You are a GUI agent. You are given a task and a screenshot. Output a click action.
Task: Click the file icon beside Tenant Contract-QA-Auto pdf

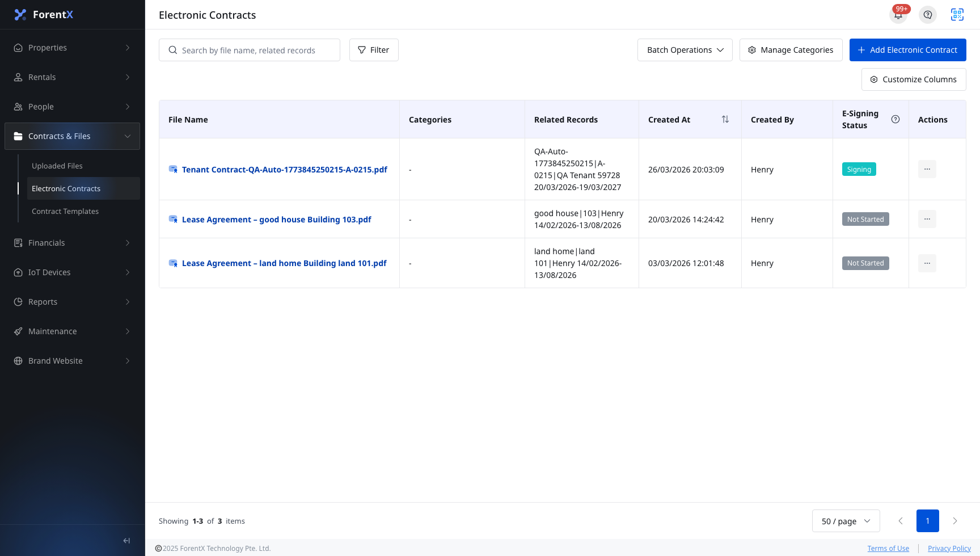[x=174, y=169]
